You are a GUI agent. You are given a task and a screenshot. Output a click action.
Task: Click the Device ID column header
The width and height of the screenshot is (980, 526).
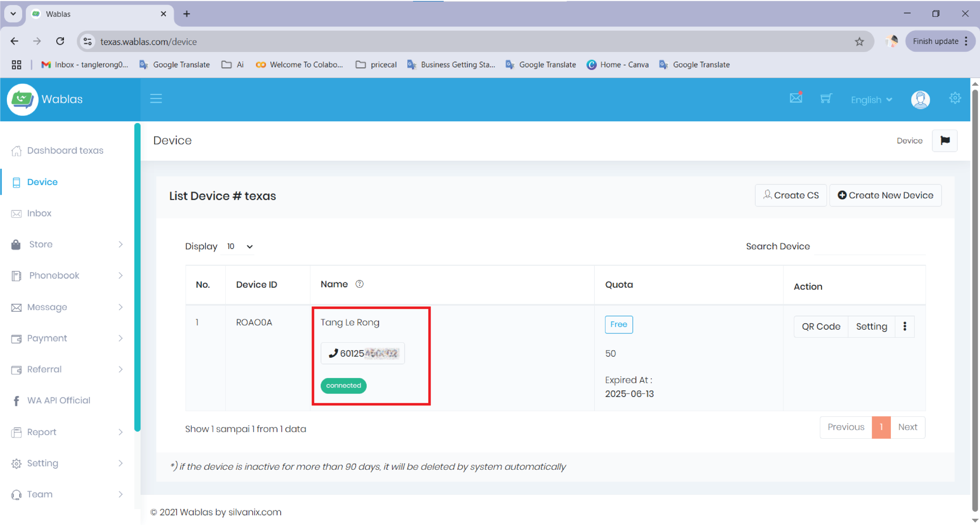[256, 284]
